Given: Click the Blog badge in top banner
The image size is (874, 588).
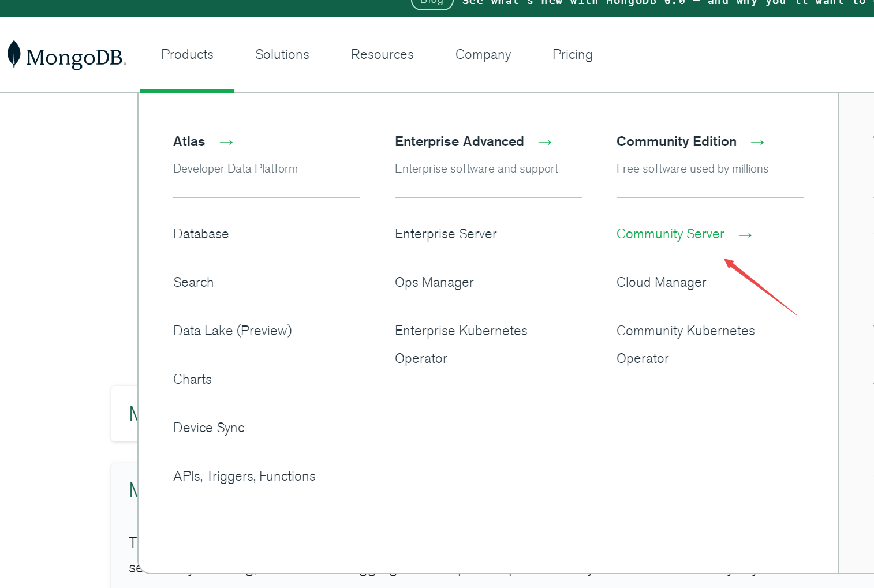Looking at the screenshot, I should click(x=432, y=3).
